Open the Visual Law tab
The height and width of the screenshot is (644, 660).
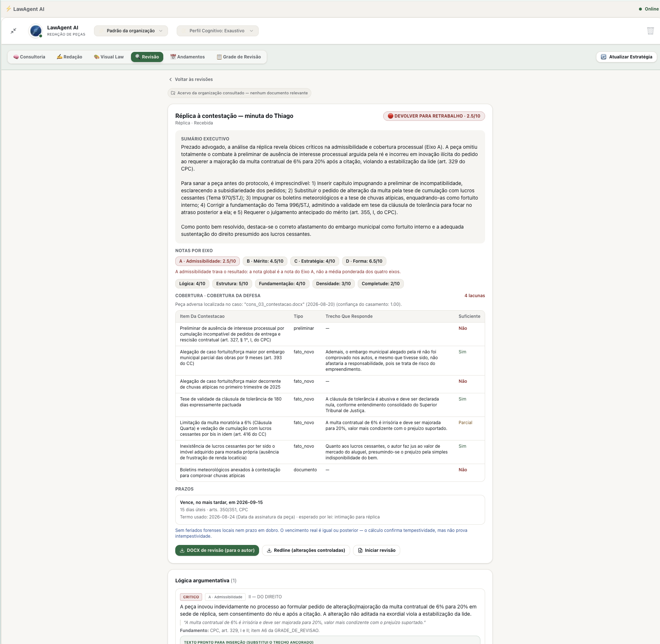(108, 57)
